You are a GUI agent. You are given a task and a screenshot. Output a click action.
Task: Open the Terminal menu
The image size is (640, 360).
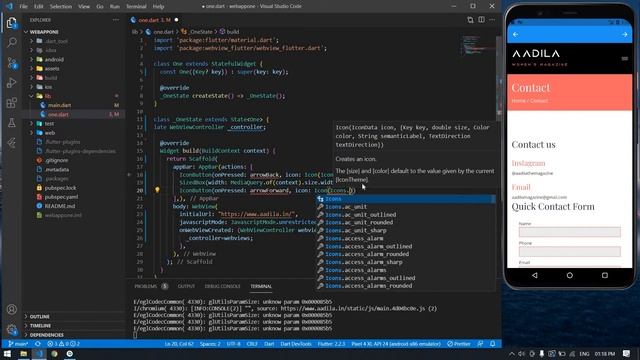point(136,7)
